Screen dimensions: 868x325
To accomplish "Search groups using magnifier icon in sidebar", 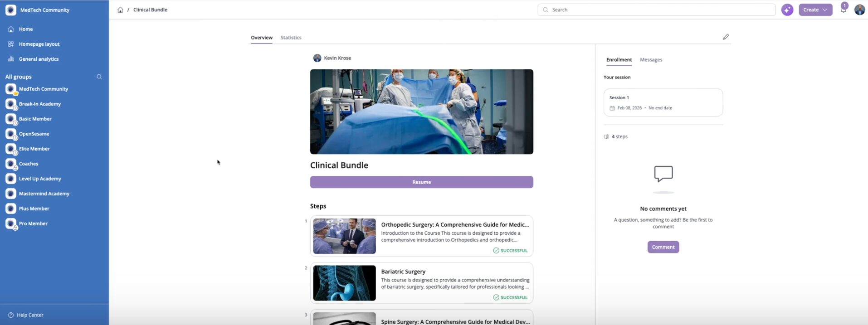I will (99, 77).
